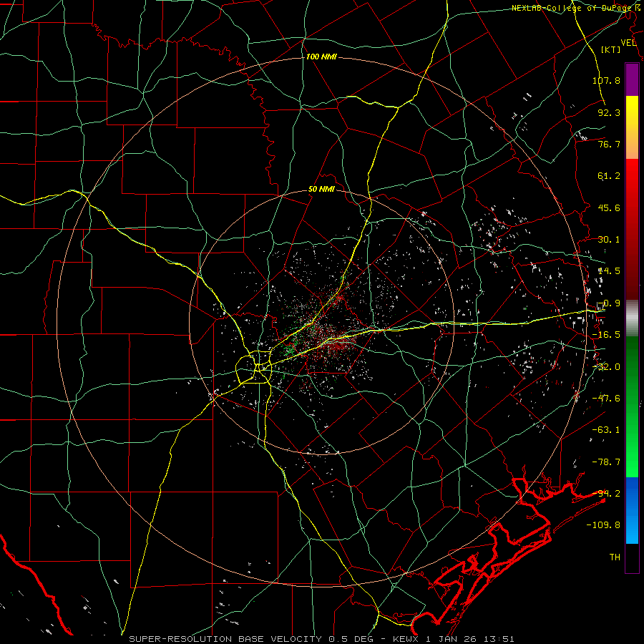Viewport: 644px width, 644px height.
Task: Click the 76.7 velocity scale value
Action: 609,144
